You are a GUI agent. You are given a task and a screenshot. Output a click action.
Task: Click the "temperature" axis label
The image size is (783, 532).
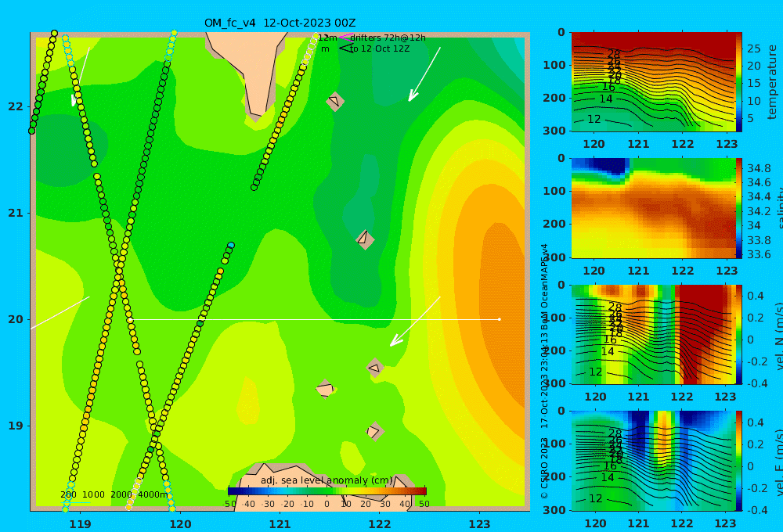click(x=772, y=82)
